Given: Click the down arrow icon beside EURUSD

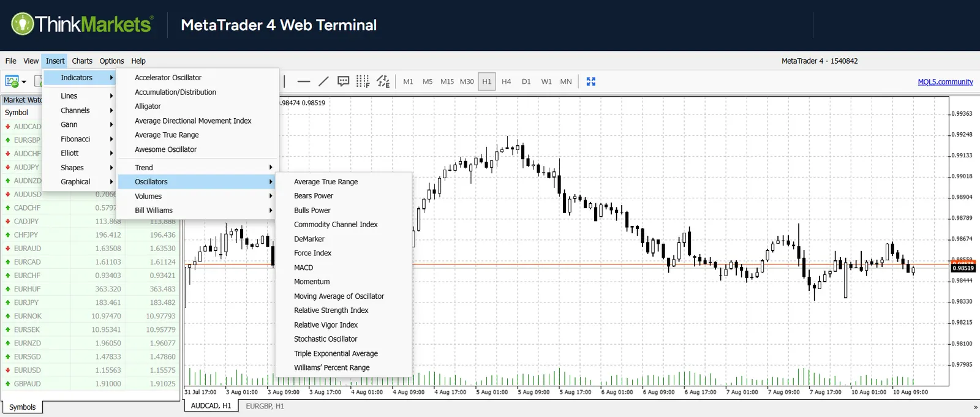Looking at the screenshot, I should 8,370.
